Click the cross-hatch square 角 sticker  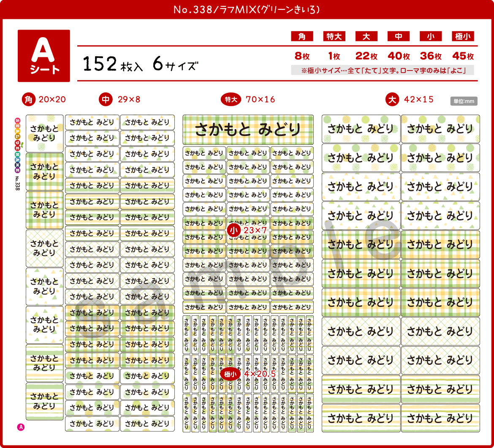point(44,248)
